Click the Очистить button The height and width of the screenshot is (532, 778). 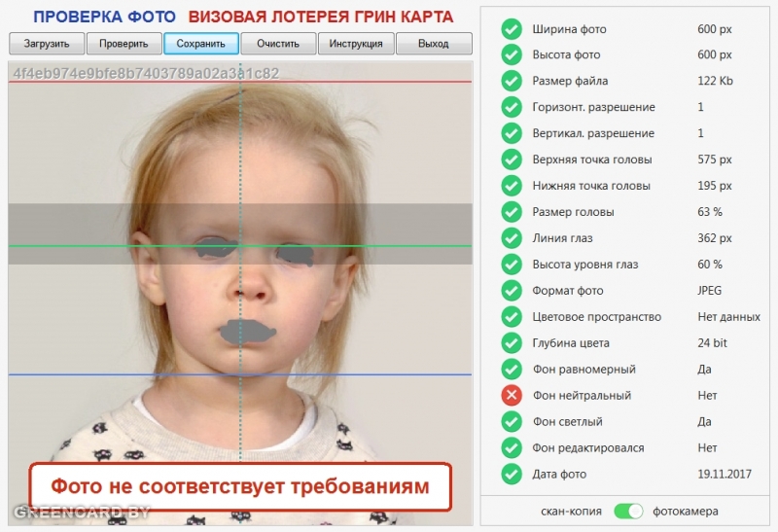pos(278,44)
